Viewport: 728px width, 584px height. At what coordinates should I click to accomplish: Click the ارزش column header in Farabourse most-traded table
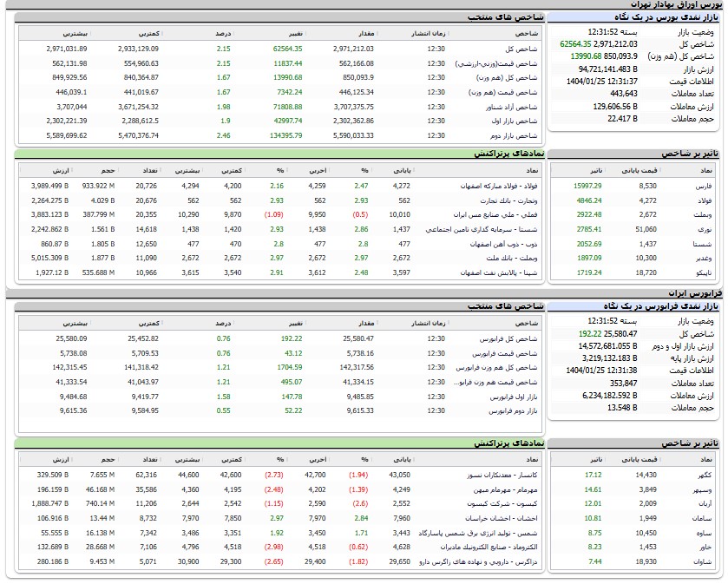[x=61, y=460]
